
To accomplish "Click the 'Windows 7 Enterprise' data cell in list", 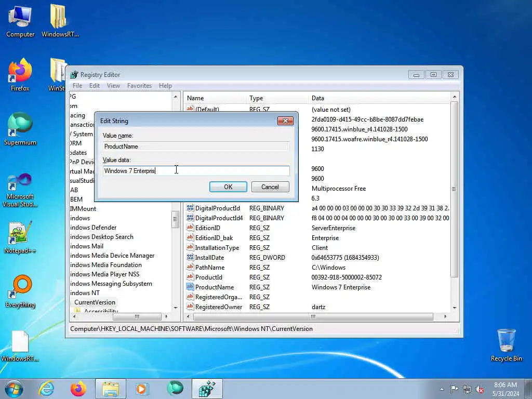I will point(341,287).
